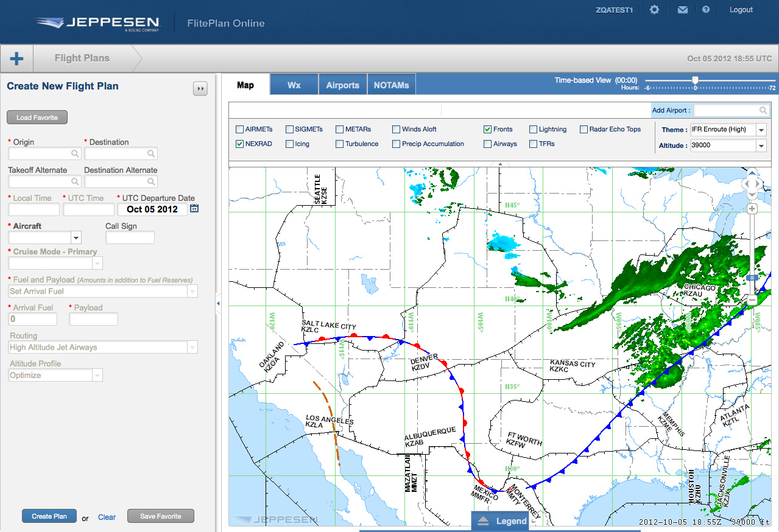Disable the NEXRAD weather overlay
Screen dimensions: 779x532
pyautogui.click(x=239, y=144)
